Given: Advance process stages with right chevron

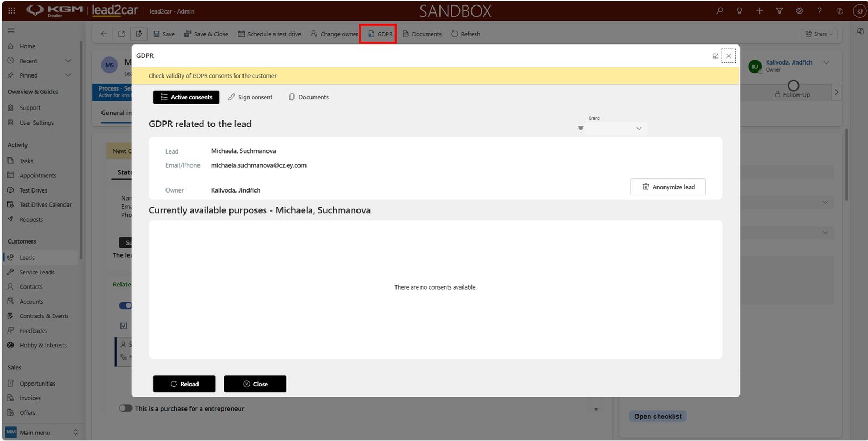Looking at the screenshot, I should tap(837, 92).
